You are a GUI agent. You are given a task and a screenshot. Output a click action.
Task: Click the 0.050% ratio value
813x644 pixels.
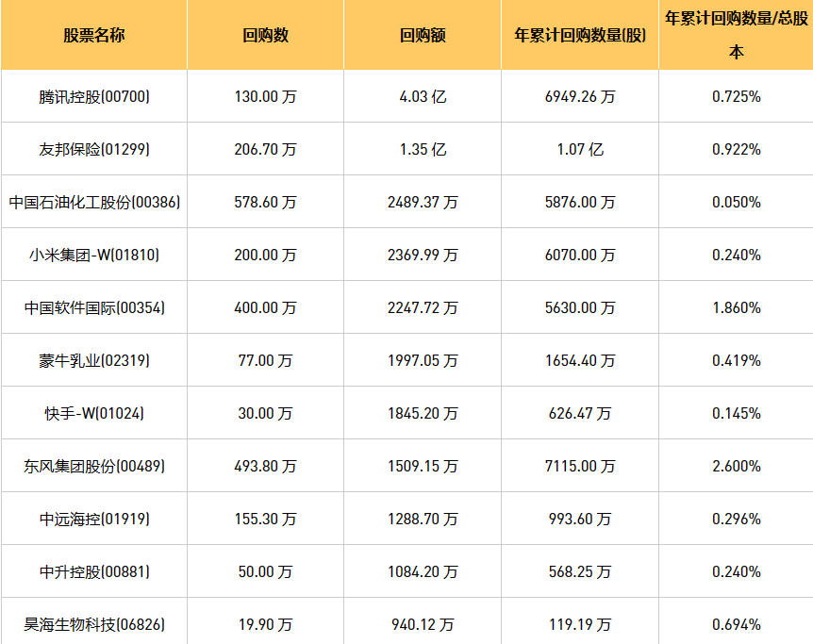(737, 202)
